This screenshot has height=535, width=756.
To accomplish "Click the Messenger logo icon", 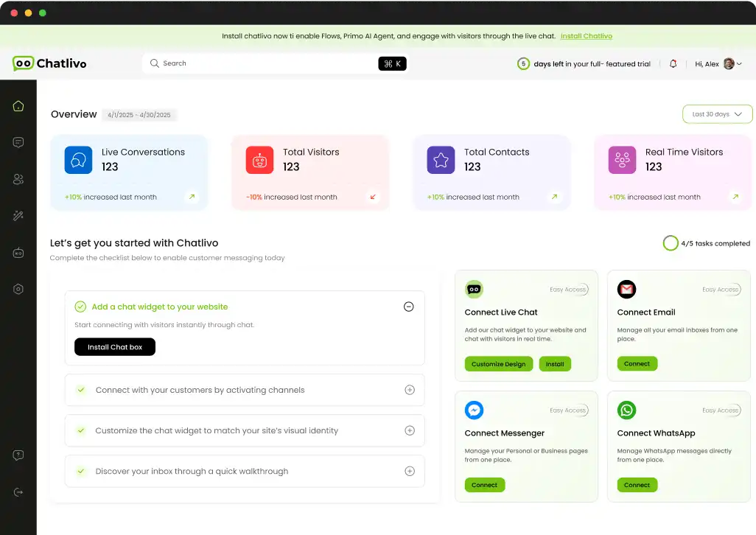I will tap(474, 410).
